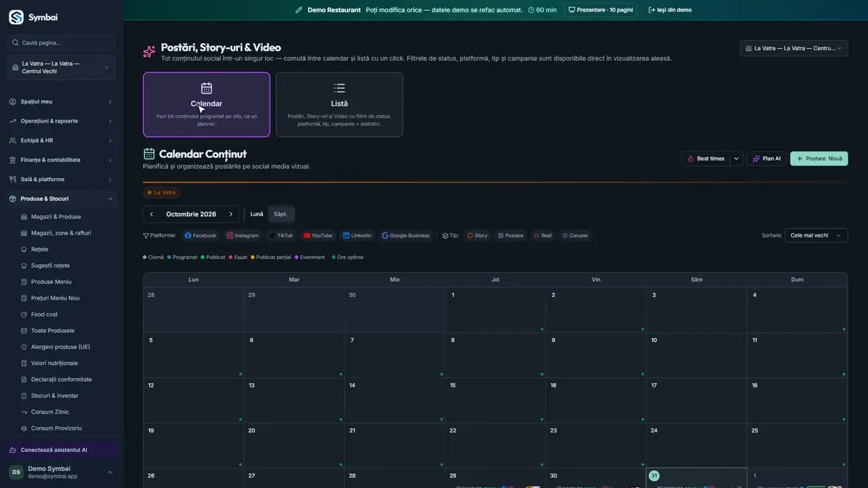Expand the Best times dropdown arrow
This screenshot has width=868, height=488.
pyautogui.click(x=736, y=159)
